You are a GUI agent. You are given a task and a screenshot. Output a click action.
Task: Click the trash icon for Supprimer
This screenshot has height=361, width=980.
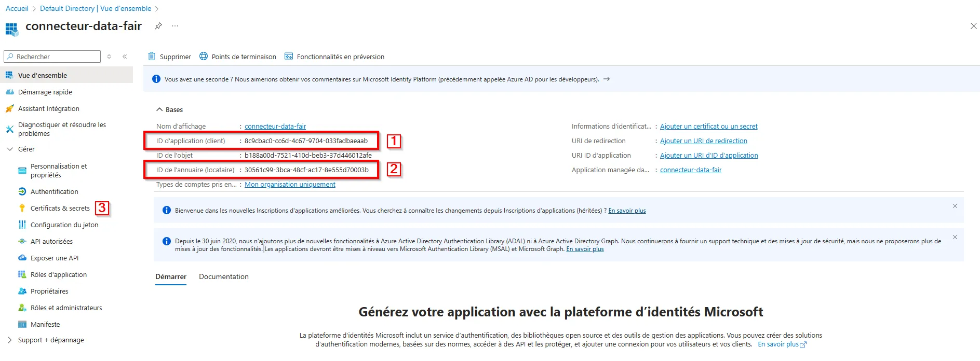[x=152, y=56]
